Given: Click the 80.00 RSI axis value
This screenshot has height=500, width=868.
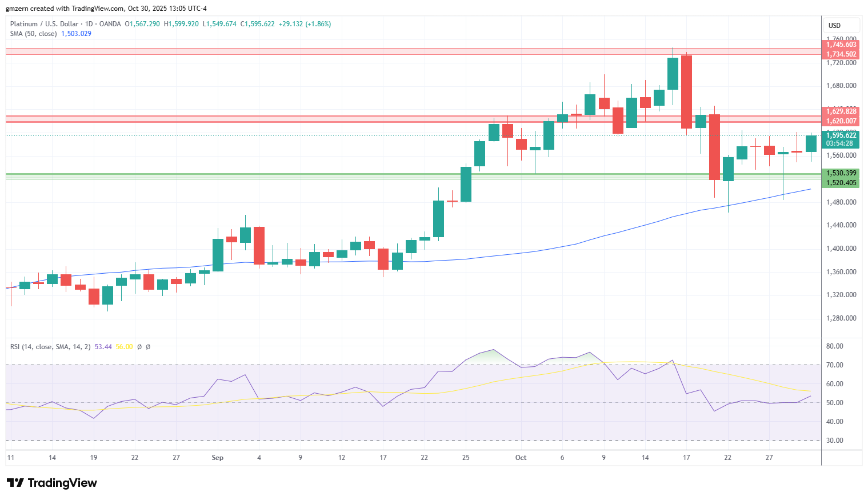Looking at the screenshot, I should (x=834, y=346).
